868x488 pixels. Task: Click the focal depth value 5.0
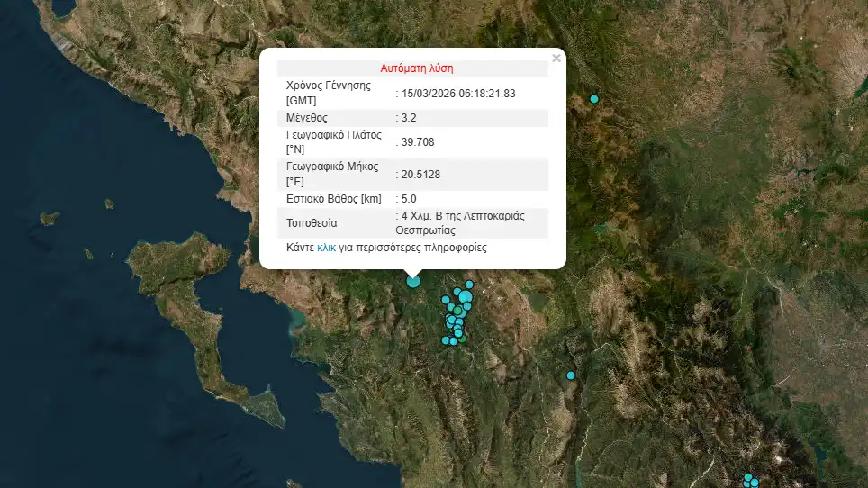(x=409, y=199)
